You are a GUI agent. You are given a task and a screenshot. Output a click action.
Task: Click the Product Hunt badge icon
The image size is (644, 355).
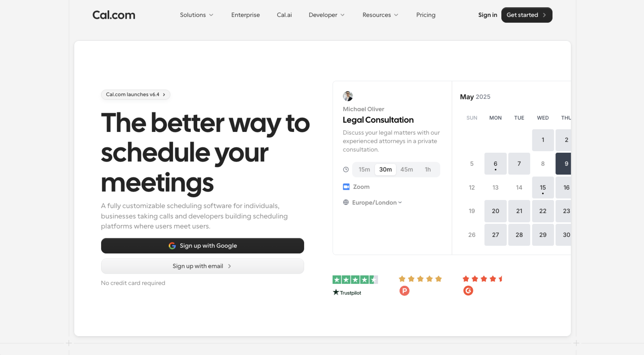point(404,291)
